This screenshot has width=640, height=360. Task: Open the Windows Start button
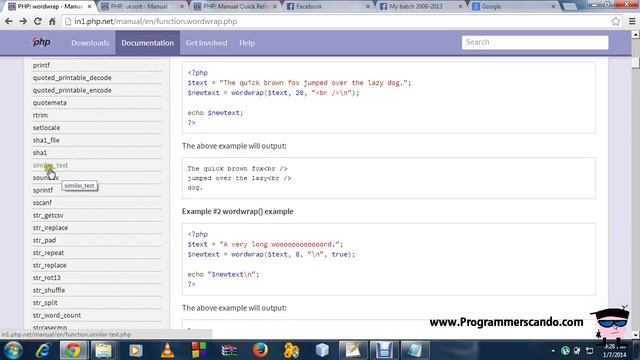[x=13, y=350]
